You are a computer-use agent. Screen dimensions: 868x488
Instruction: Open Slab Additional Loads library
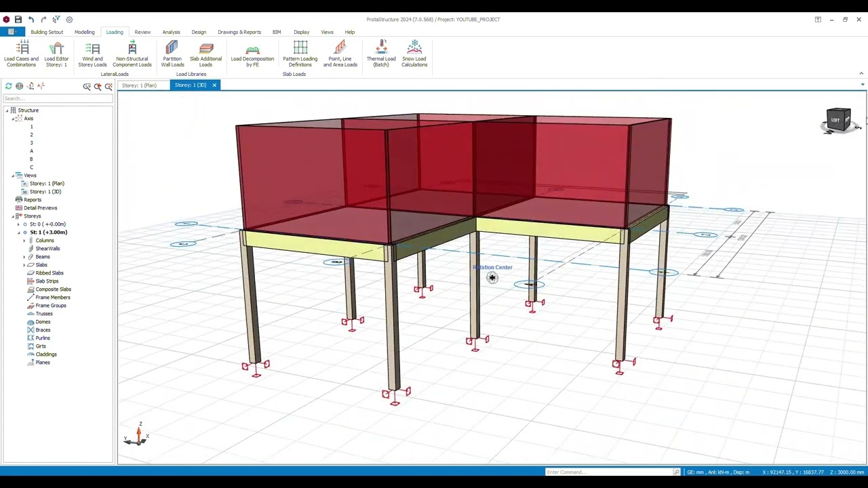(x=205, y=54)
